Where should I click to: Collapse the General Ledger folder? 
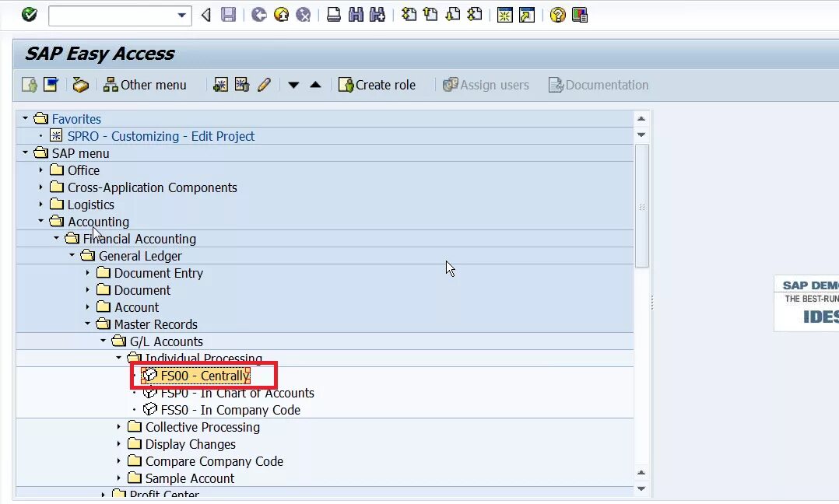(72, 255)
